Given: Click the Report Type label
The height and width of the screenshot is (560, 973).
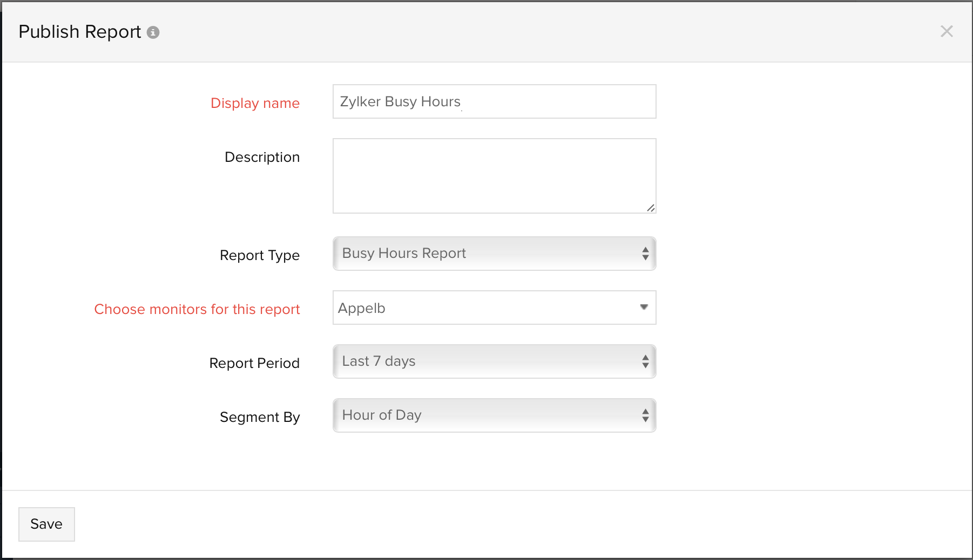Looking at the screenshot, I should pyautogui.click(x=259, y=255).
